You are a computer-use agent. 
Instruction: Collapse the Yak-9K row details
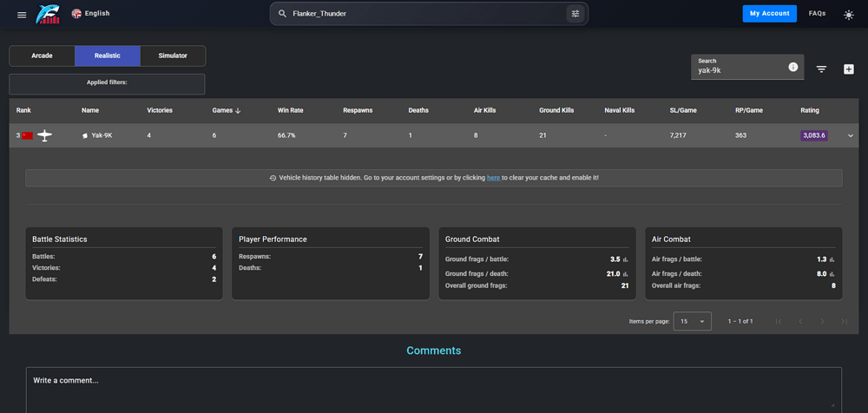point(850,135)
